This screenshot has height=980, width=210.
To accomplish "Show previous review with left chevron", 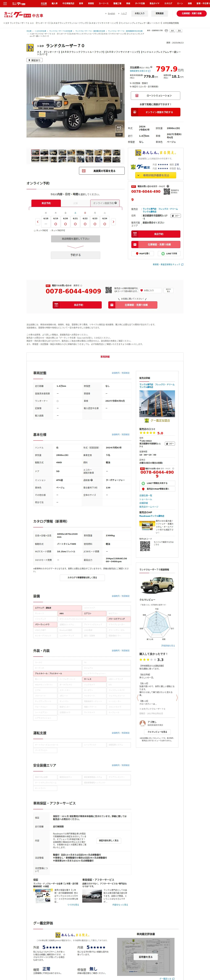I will 137,698.
